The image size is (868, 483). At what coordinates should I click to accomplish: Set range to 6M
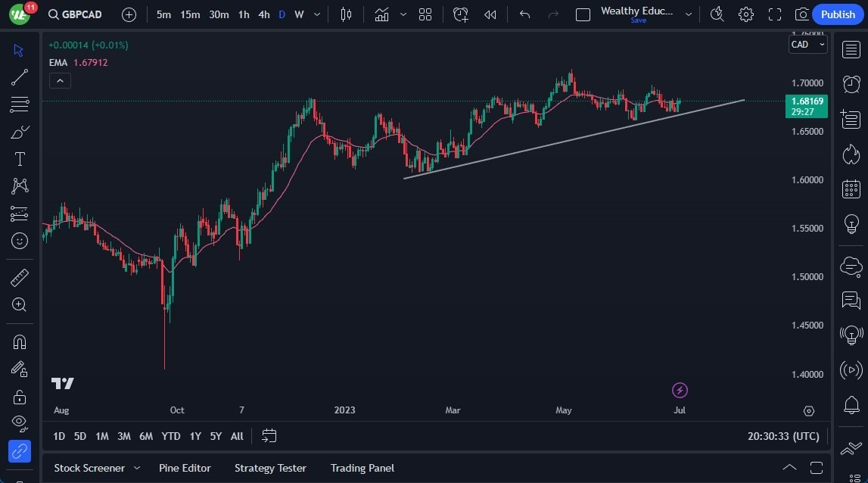tap(146, 436)
